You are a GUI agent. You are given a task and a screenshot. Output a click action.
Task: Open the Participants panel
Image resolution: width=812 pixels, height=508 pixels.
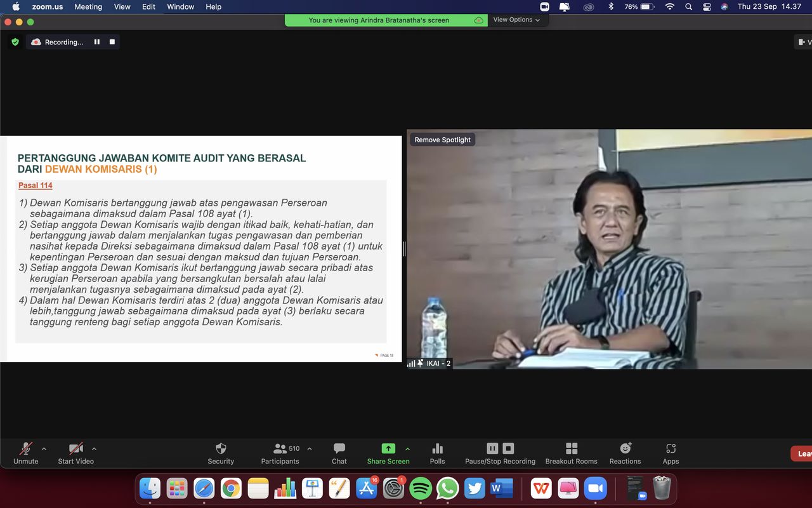tap(280, 453)
